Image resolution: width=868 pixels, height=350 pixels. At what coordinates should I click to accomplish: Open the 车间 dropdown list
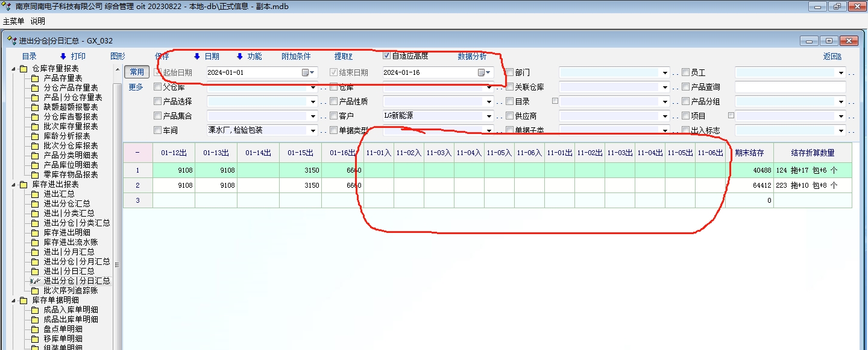click(312, 130)
